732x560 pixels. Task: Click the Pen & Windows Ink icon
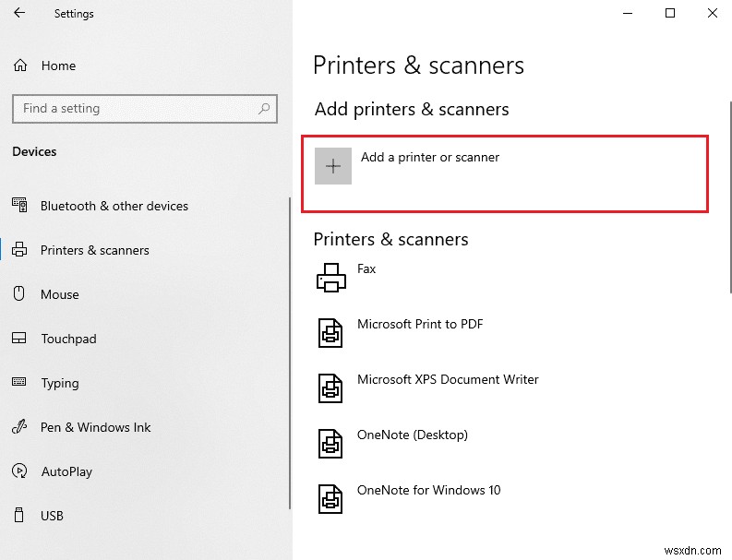[x=19, y=426]
